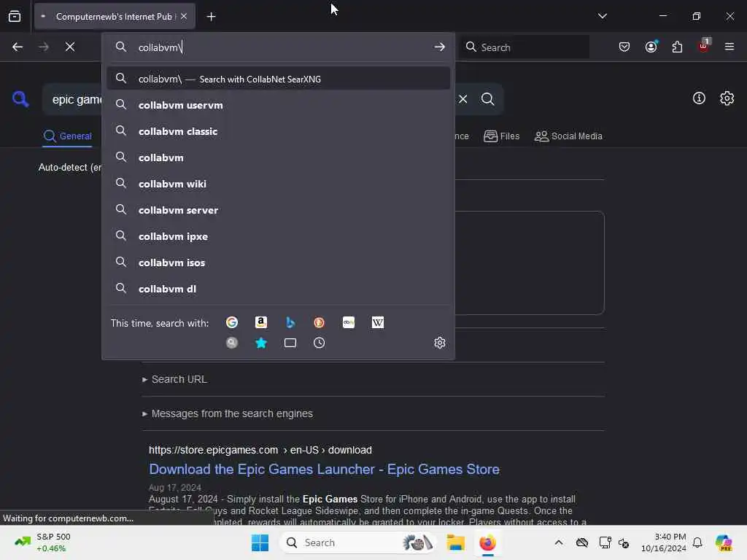Search this time with Amazon
747x560 pixels.
tap(261, 323)
